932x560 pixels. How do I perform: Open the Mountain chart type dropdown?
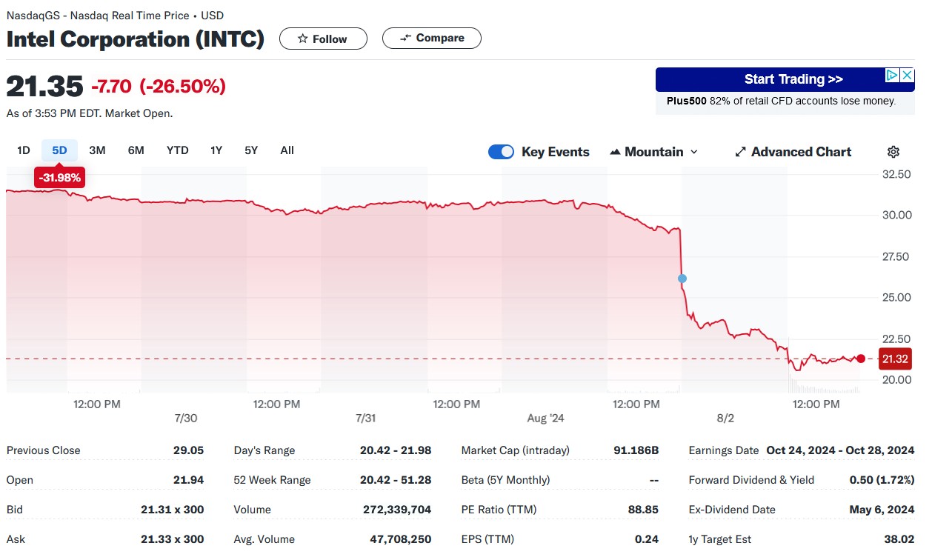point(653,152)
